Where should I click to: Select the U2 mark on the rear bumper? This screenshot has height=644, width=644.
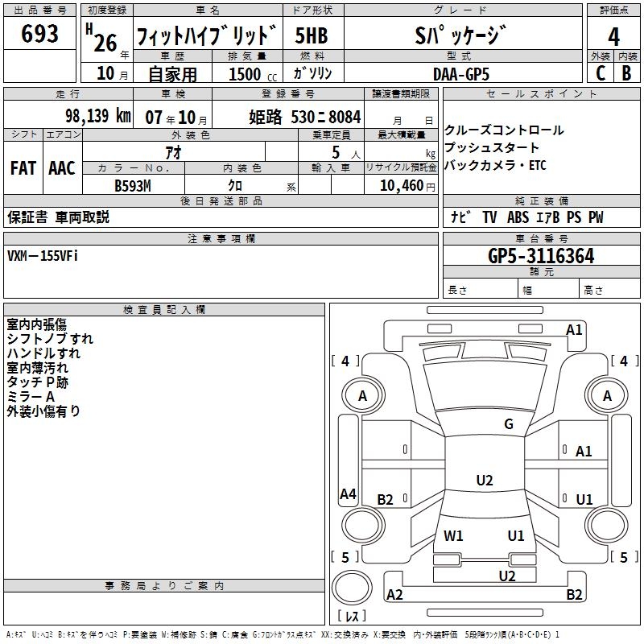(507, 576)
